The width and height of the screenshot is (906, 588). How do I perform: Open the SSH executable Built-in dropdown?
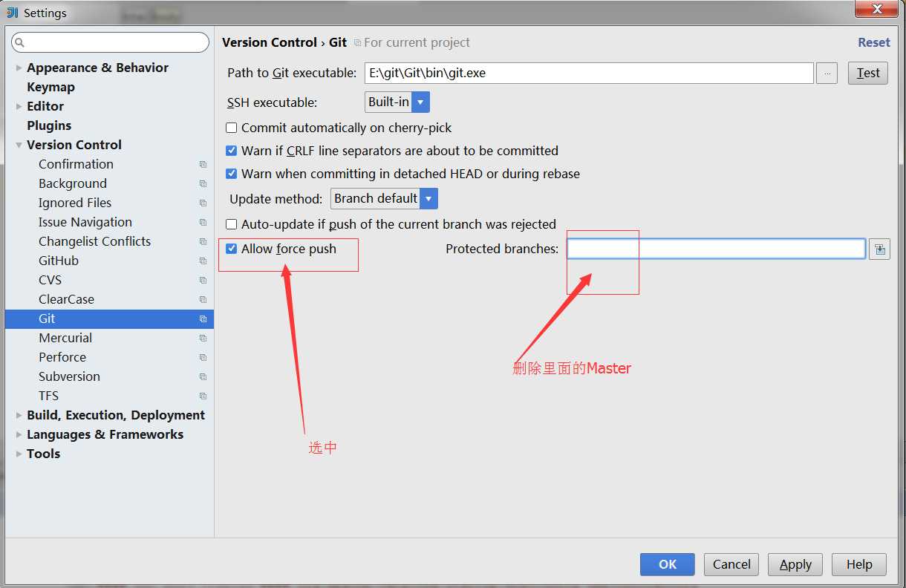click(397, 102)
